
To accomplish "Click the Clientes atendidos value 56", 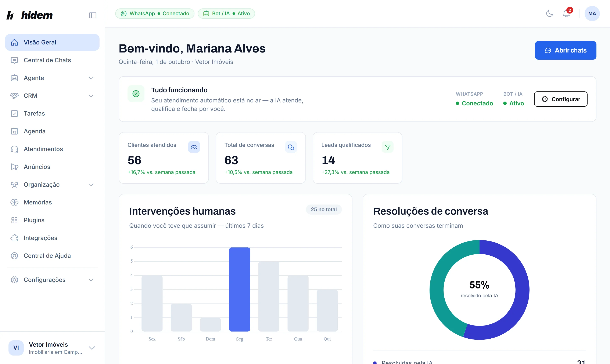I will pyautogui.click(x=134, y=160).
